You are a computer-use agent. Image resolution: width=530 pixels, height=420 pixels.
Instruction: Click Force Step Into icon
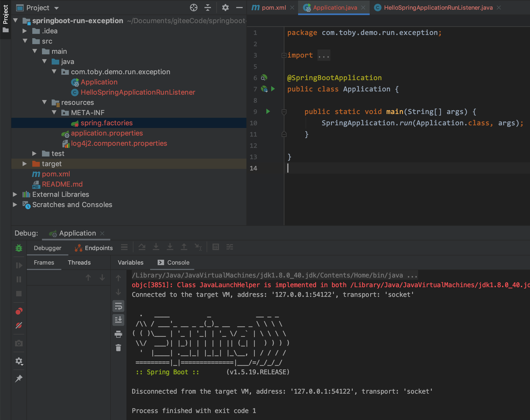click(x=170, y=247)
